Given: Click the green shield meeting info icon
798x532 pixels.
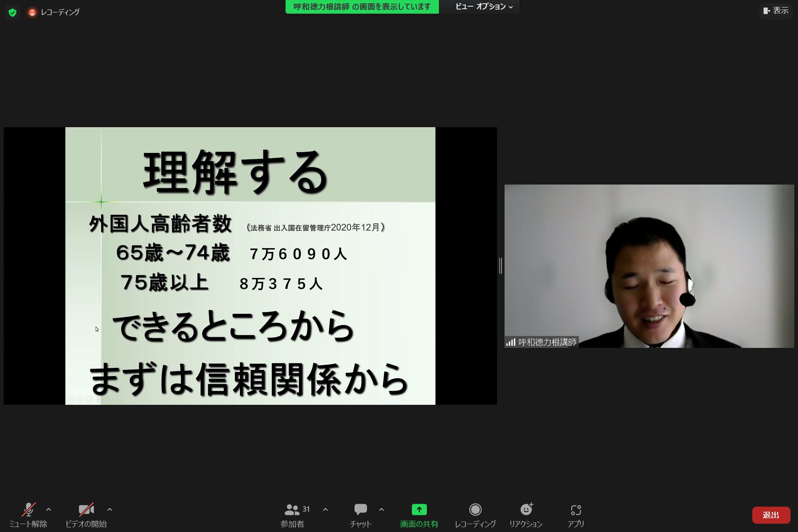Looking at the screenshot, I should [x=12, y=12].
